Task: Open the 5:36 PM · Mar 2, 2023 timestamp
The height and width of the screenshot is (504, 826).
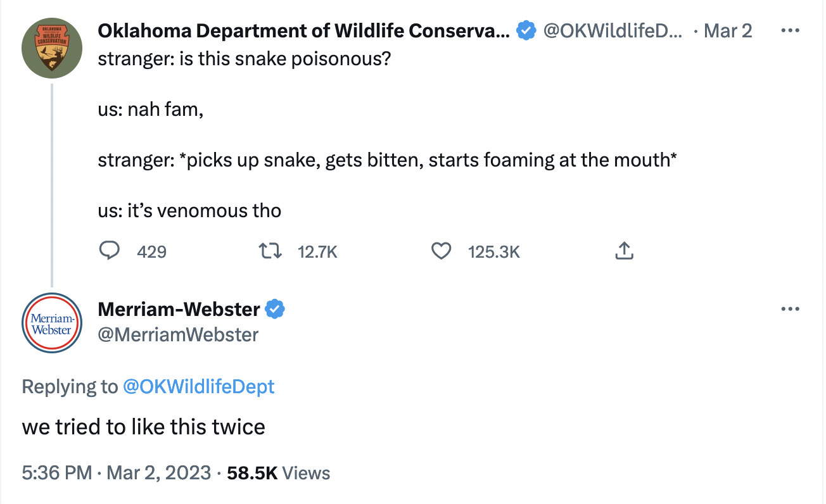Action: pos(116,473)
